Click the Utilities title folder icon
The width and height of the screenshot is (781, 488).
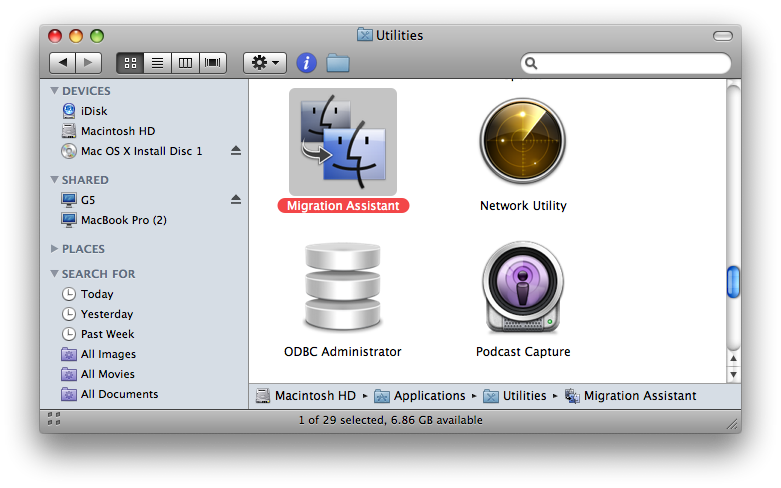(x=365, y=34)
